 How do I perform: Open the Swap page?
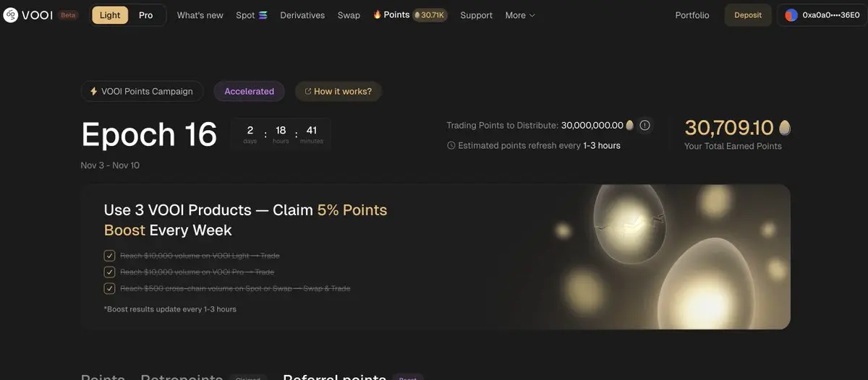point(349,15)
